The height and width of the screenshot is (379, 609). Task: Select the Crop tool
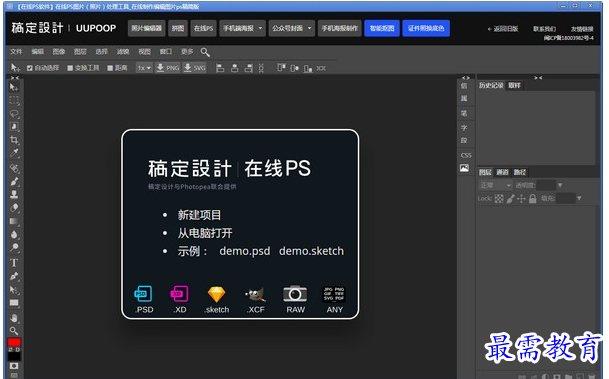pyautogui.click(x=14, y=140)
